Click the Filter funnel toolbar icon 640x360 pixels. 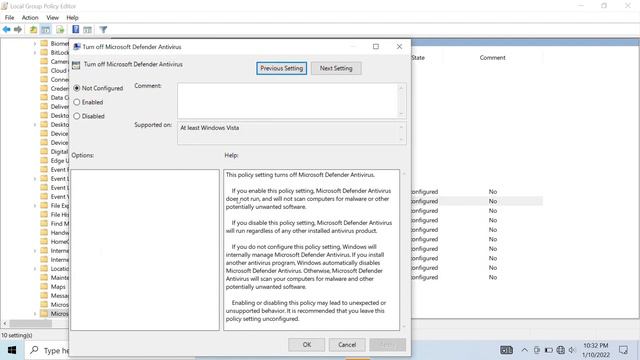tap(103, 29)
